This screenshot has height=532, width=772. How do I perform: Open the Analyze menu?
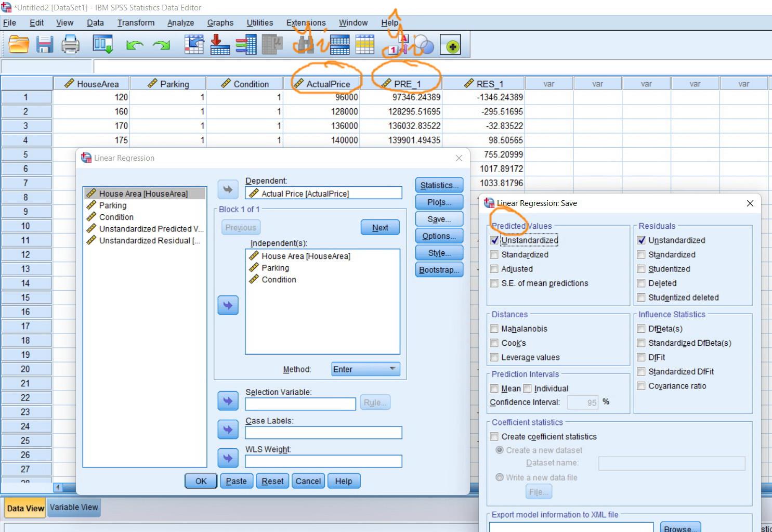tap(180, 22)
